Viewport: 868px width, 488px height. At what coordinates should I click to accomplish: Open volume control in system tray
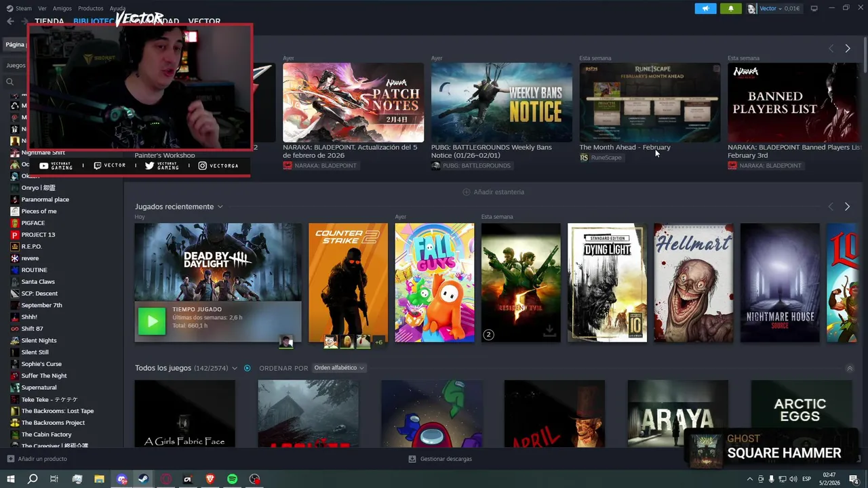pyautogui.click(x=793, y=479)
